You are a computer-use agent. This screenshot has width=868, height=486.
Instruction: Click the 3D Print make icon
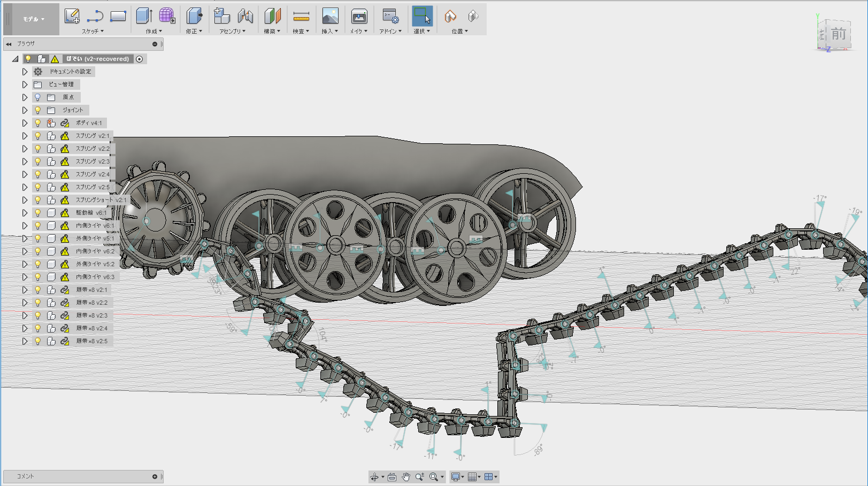coord(359,17)
